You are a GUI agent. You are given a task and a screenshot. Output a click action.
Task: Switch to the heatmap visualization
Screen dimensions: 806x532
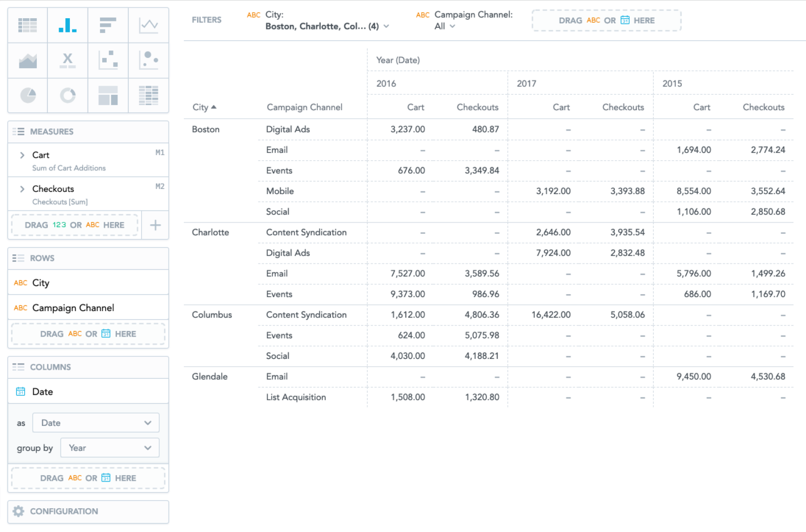point(149,95)
